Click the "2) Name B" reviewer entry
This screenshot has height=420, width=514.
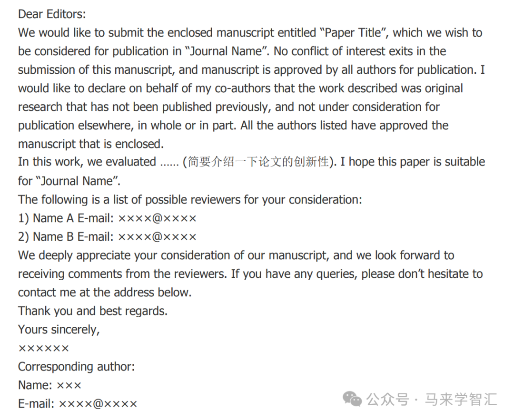[46, 237]
